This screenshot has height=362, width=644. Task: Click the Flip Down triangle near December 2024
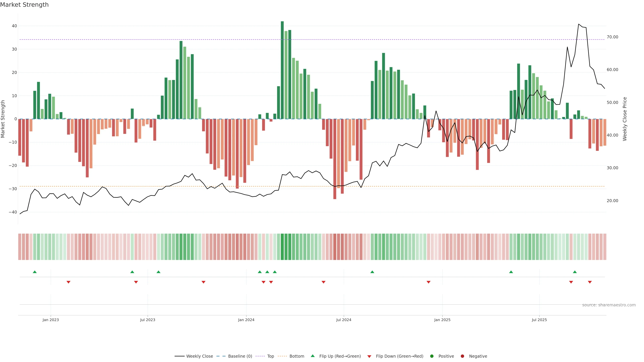click(428, 282)
